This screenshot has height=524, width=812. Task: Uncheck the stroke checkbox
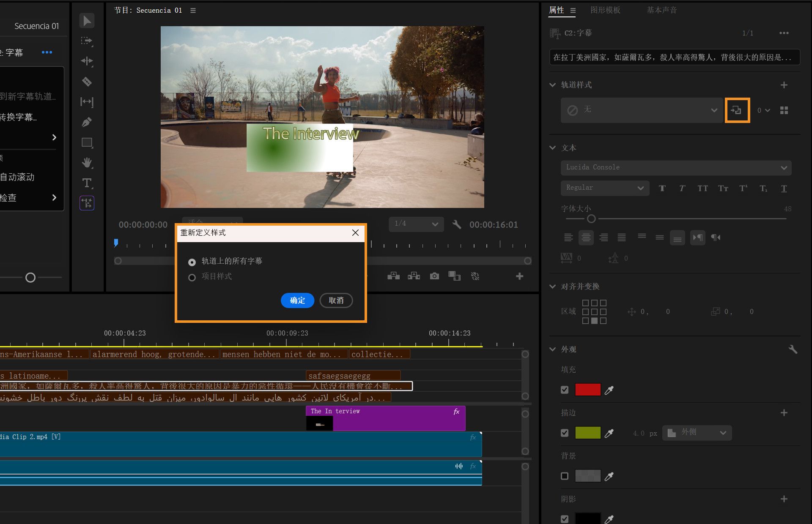tap(565, 433)
